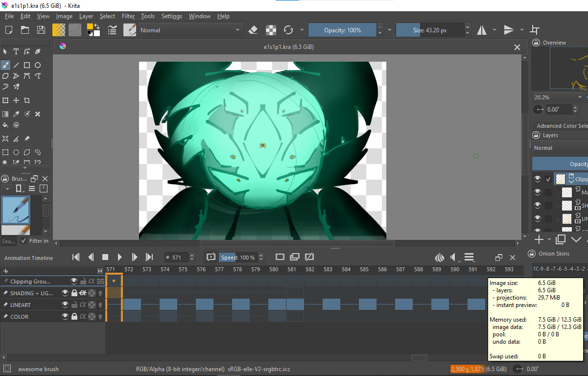Adjust the brush Opacity slider
Viewport: 588px width, 376px height.
coord(342,30)
